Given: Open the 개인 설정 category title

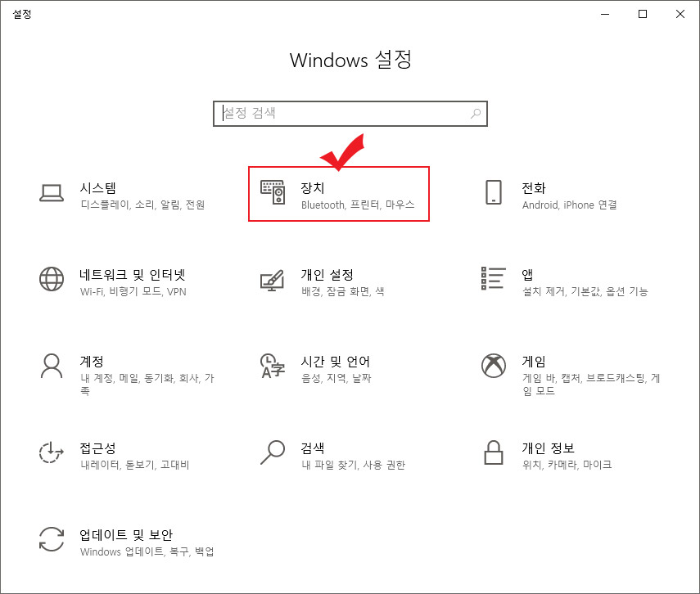Looking at the screenshot, I should tap(327, 274).
